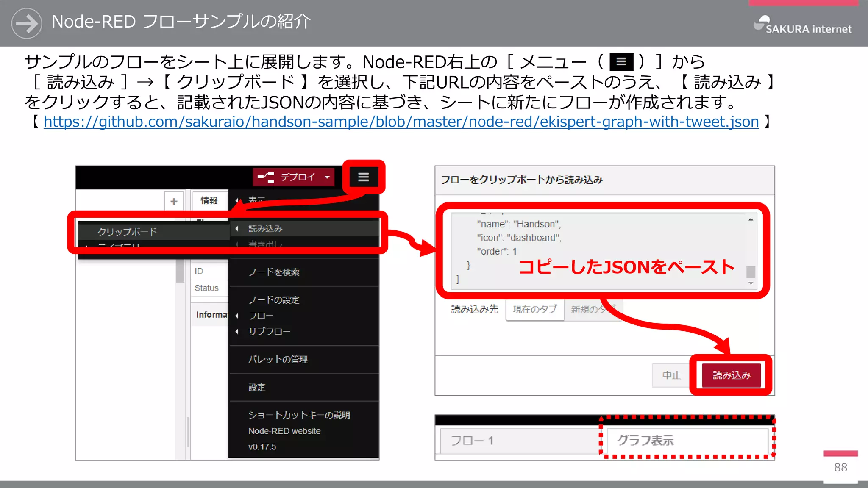The image size is (868, 488).
Task: Open the Node-RED hamburger menu
Action: [363, 177]
